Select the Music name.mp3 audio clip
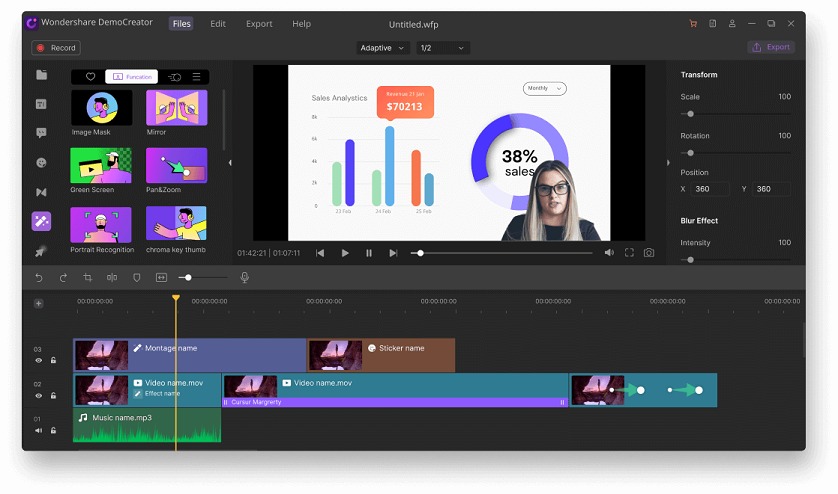The height and width of the screenshot is (494, 838). (x=147, y=425)
